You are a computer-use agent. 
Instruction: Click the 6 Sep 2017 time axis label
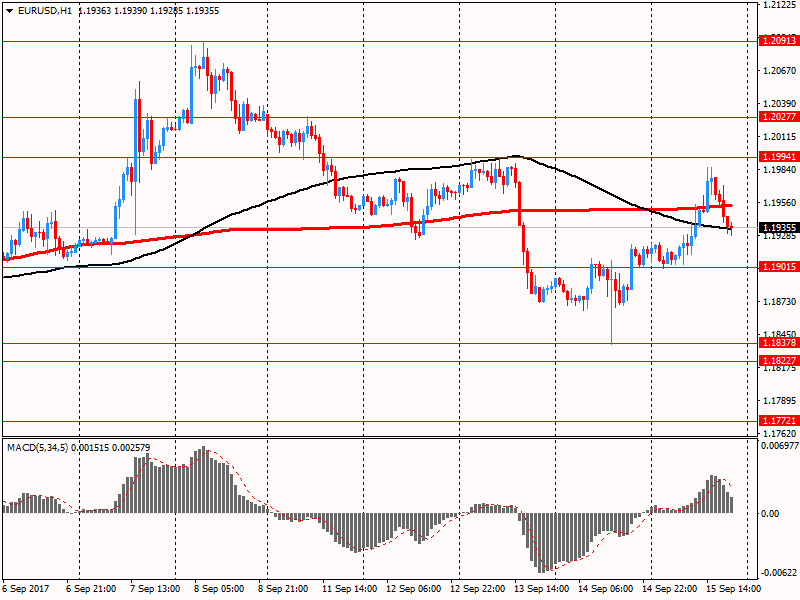click(x=26, y=589)
